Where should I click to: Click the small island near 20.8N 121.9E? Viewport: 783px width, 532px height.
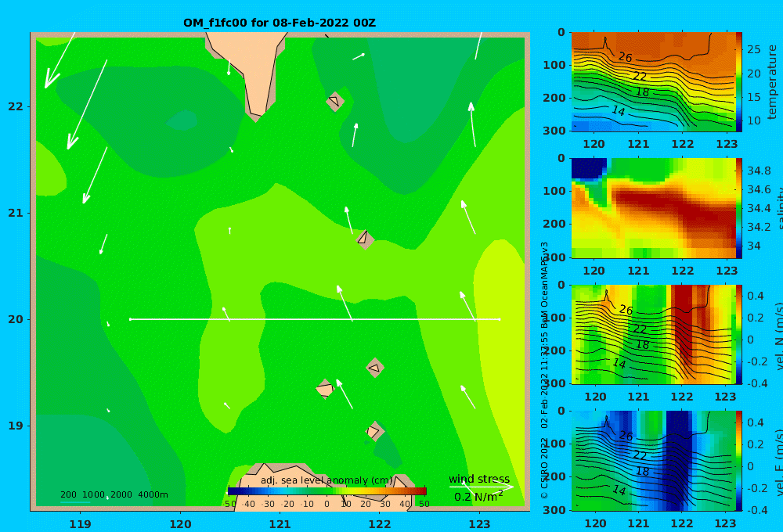365,239
